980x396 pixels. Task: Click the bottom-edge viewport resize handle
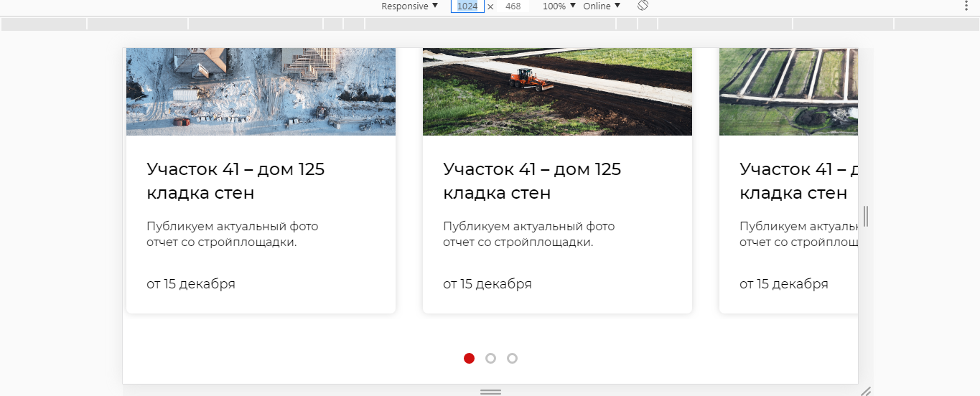pos(490,391)
